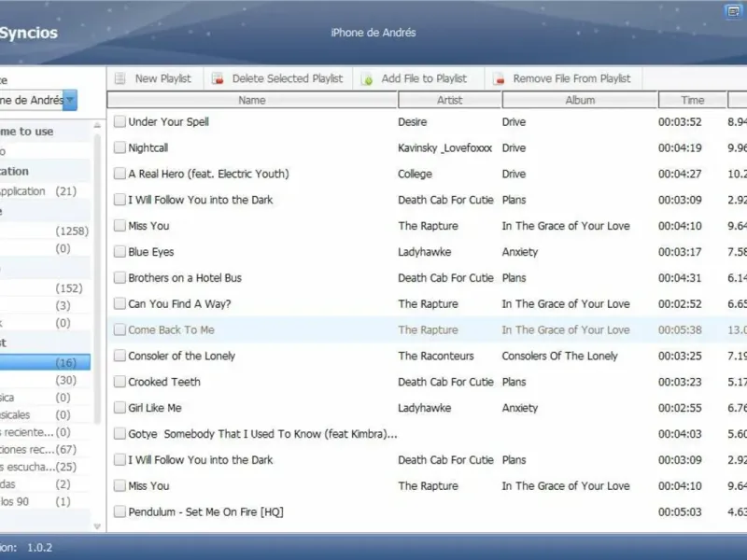Click Delete Selected Playlist button
Viewport: 747px width, 560px height.
coord(277,78)
